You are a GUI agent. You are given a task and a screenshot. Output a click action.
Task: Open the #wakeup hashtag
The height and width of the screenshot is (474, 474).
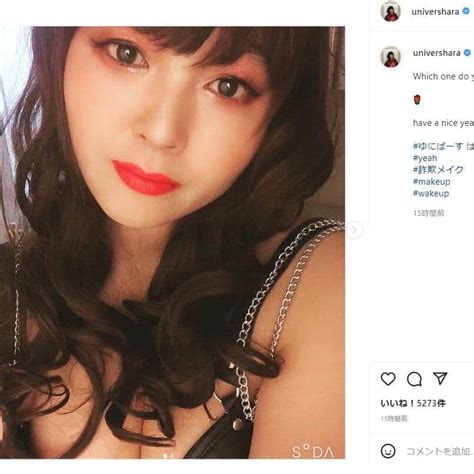click(x=431, y=193)
